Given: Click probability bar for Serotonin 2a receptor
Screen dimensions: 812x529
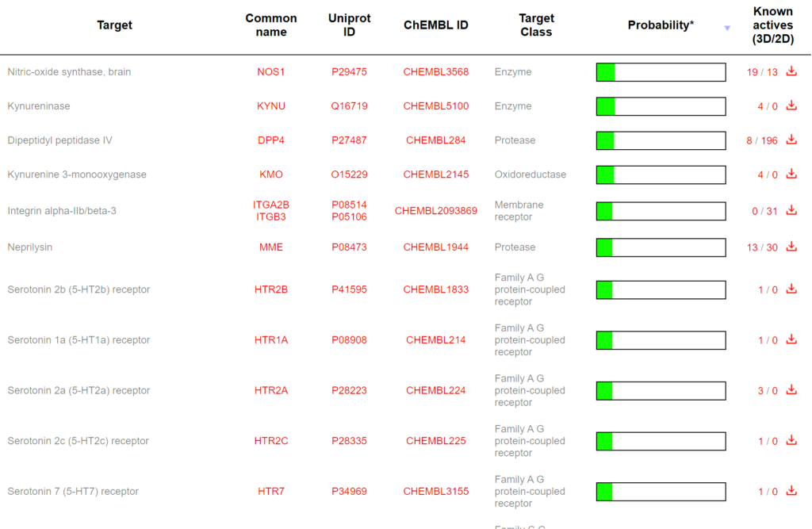Looking at the screenshot, I should point(661,390).
